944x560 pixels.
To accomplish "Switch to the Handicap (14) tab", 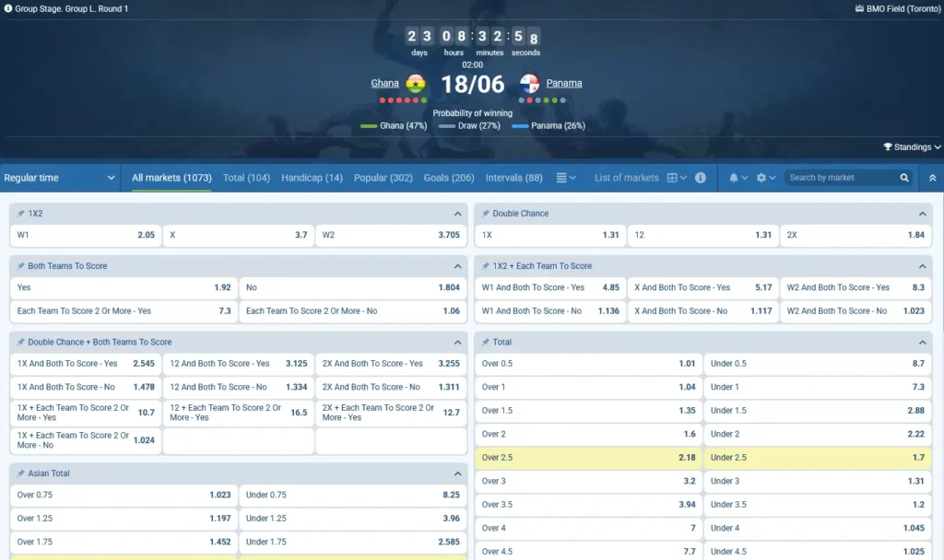I will [312, 178].
